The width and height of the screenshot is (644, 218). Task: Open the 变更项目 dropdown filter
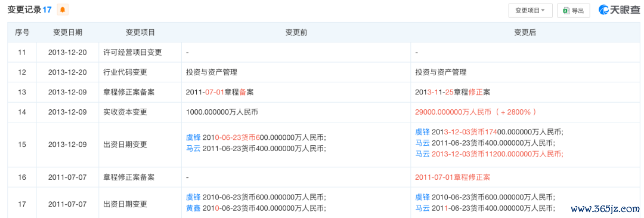pyautogui.click(x=530, y=11)
